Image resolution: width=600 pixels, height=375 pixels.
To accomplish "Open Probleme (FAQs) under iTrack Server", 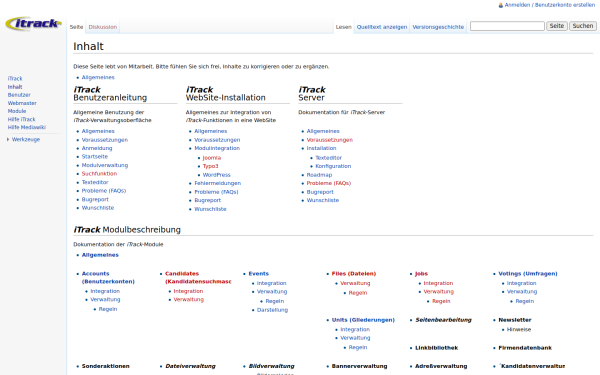I will [x=329, y=183].
